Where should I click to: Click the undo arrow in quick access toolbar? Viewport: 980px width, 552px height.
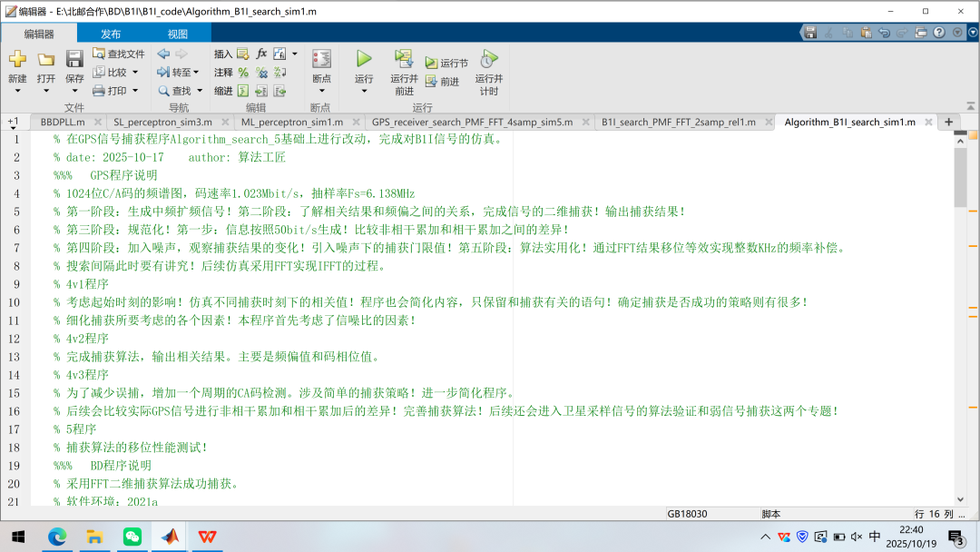click(884, 33)
